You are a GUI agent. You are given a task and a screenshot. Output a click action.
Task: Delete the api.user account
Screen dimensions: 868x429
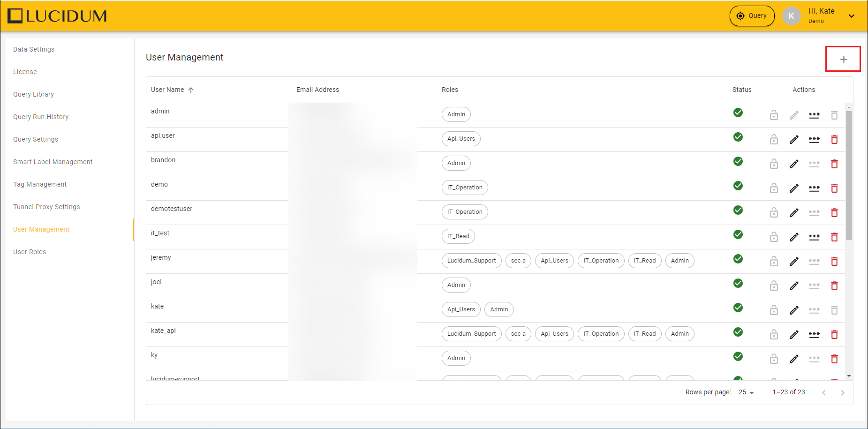(834, 140)
